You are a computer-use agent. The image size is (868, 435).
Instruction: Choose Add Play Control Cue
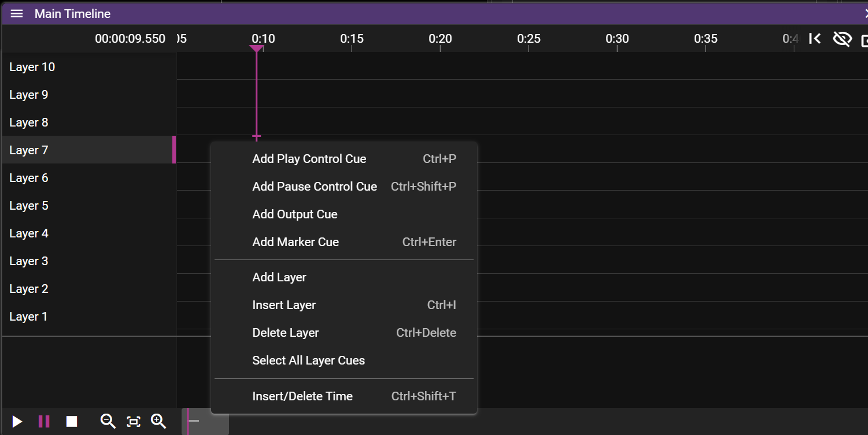309,159
